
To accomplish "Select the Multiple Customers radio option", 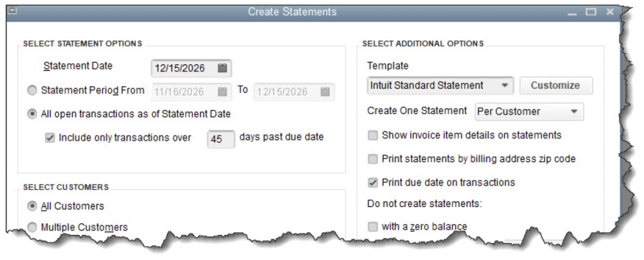I will pos(33,227).
